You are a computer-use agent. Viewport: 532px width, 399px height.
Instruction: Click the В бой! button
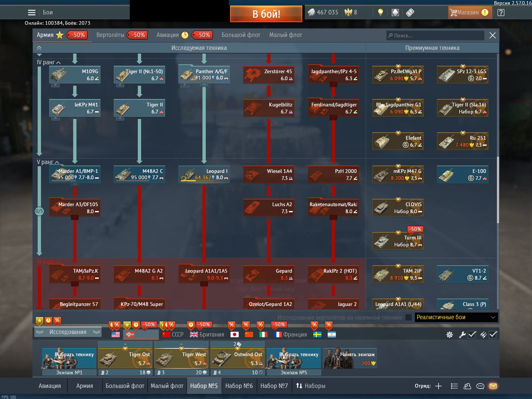[266, 14]
